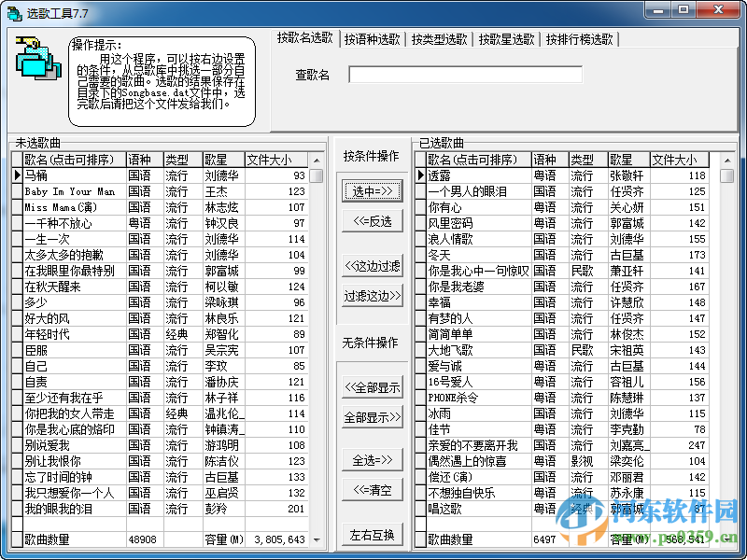Click 类型 column header in unselected list
Viewport: 747px width, 560px height.
point(183,160)
